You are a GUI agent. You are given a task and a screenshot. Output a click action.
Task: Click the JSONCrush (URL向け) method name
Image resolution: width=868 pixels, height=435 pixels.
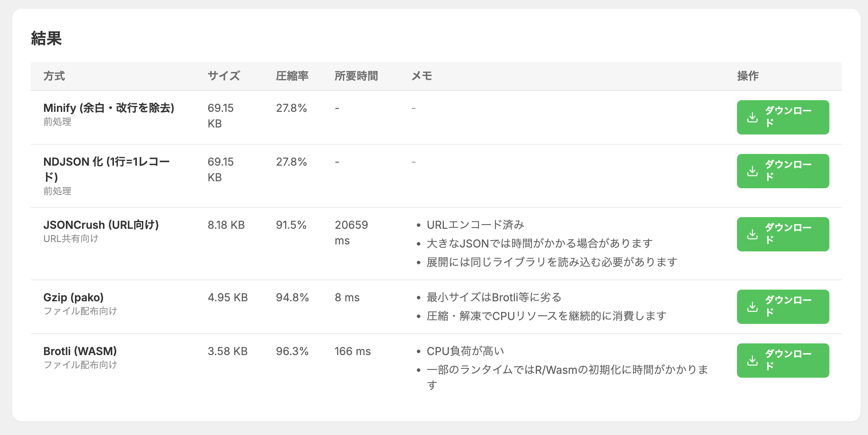[x=101, y=225]
